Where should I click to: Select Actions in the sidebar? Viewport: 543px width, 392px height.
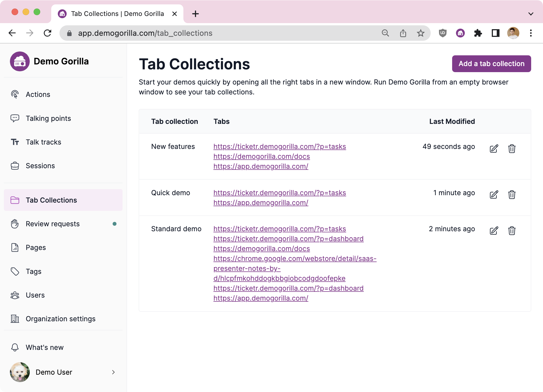point(38,94)
